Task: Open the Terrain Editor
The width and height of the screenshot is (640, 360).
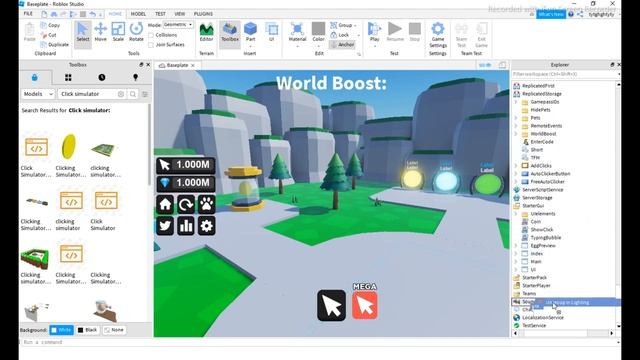Action: (206, 32)
